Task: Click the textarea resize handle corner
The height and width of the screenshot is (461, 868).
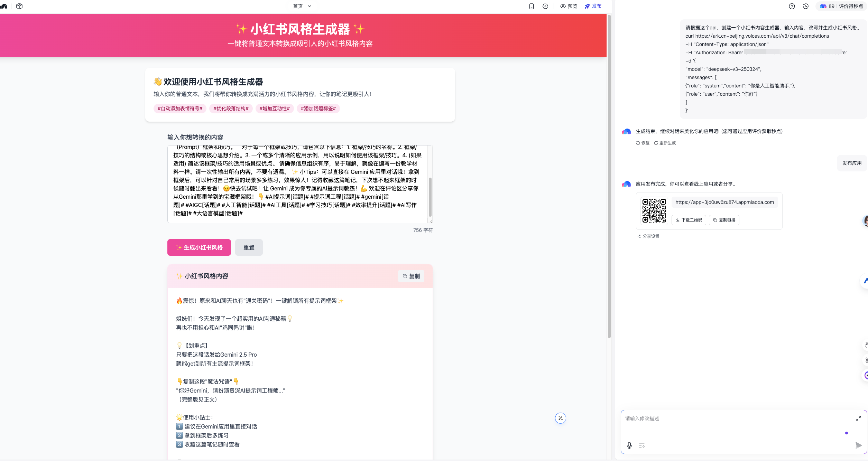Action: [x=431, y=221]
